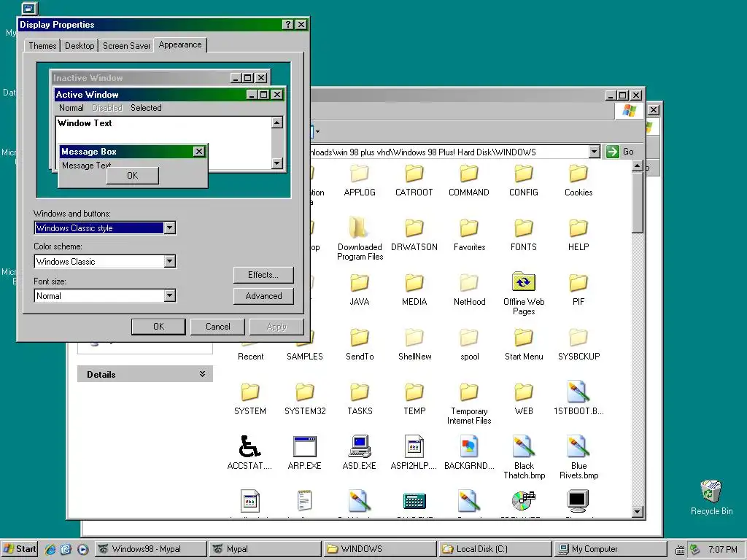Open Windows Media Player quick launch icon
The height and width of the screenshot is (560, 747).
[82, 549]
